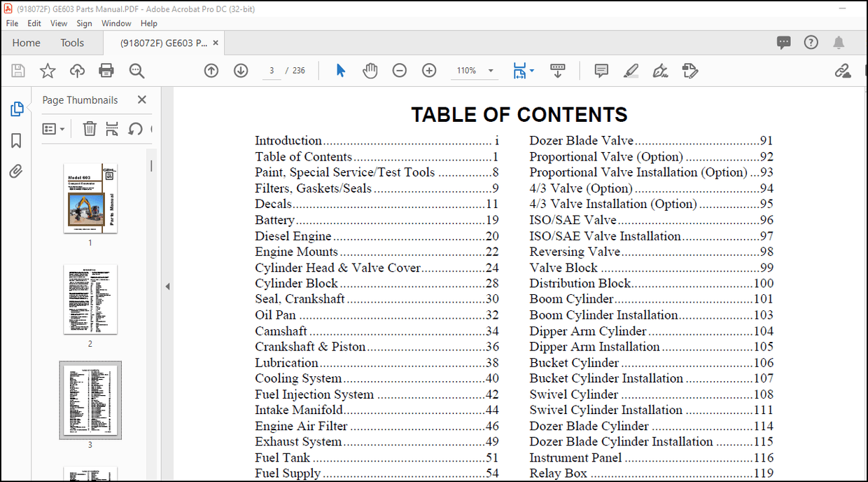Jump to next page with down arrow
The width and height of the screenshot is (868, 482).
pos(240,70)
